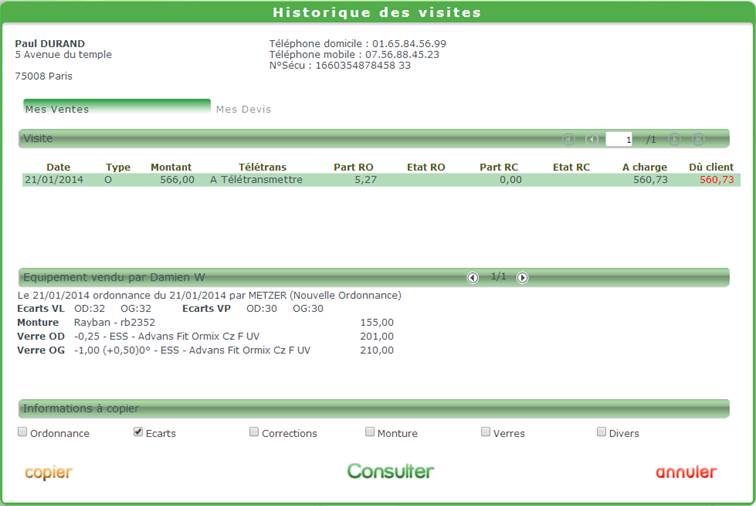The image size is (756, 506).
Task: Click the N°Sécu number line
Action: click(x=339, y=66)
